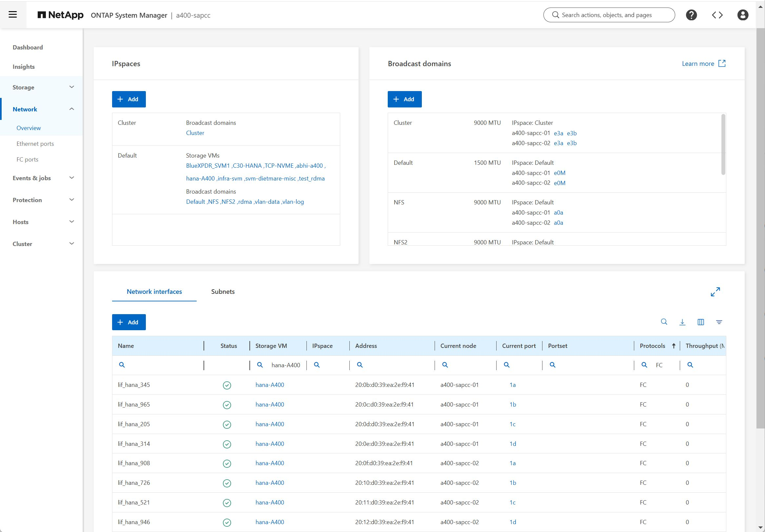The height and width of the screenshot is (532, 765).
Task: Click the column selector icon in interfaces table
Action: (x=701, y=322)
